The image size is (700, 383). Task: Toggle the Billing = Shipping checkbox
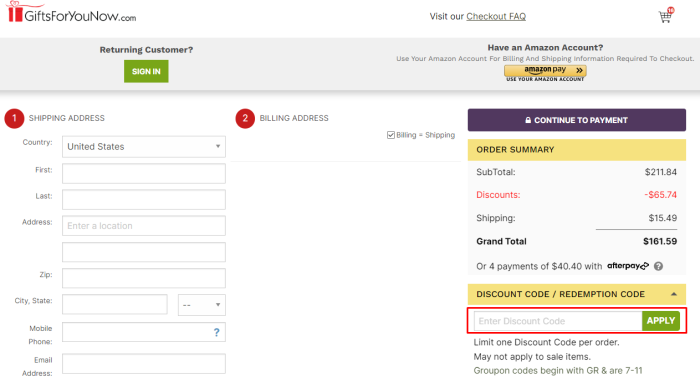pyautogui.click(x=391, y=135)
